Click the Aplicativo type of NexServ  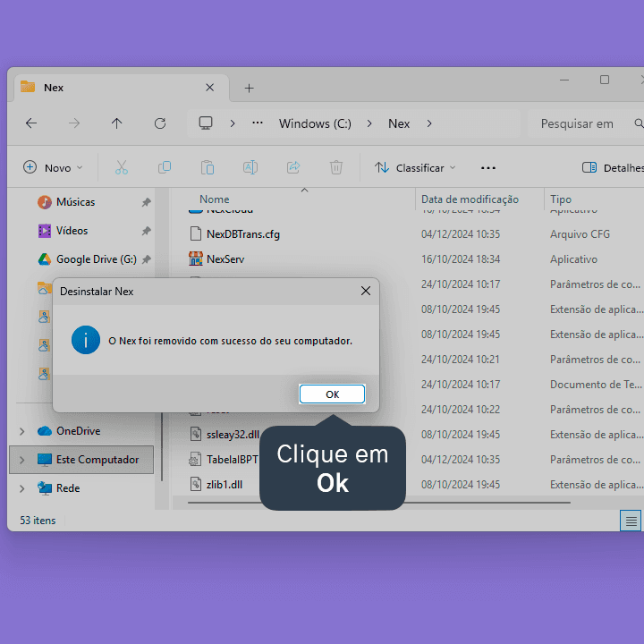coord(573,259)
